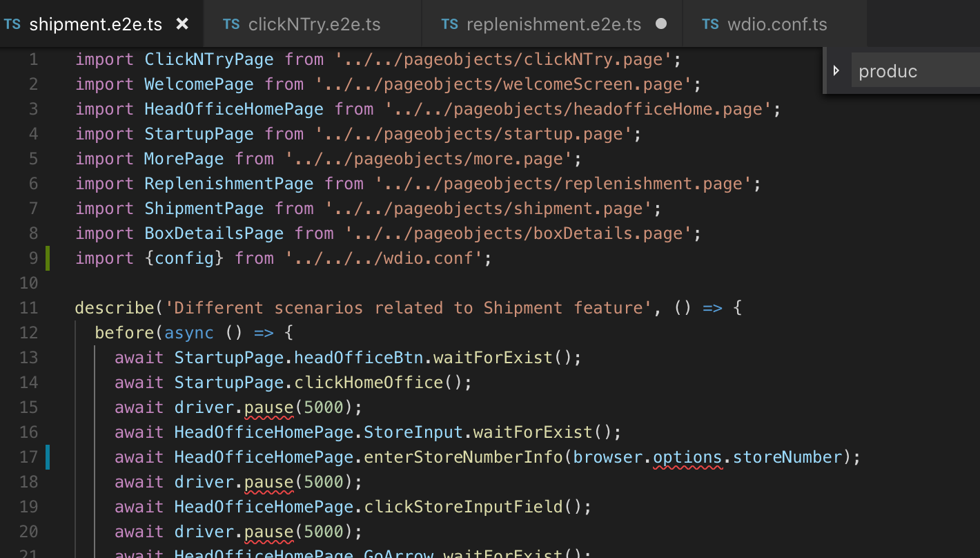Click 'MorePage' identifier on line 5

(184, 159)
